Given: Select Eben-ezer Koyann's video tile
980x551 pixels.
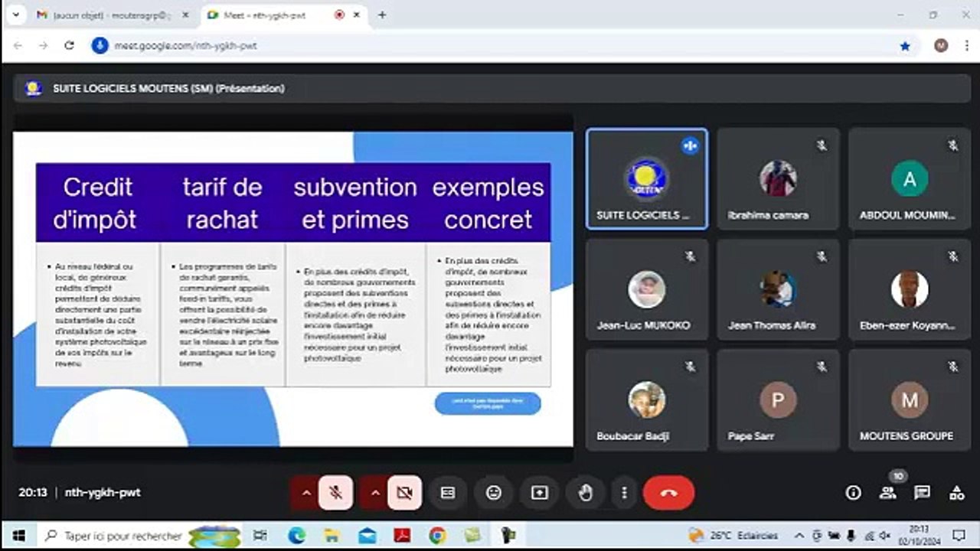Looking at the screenshot, I should pos(910,289).
